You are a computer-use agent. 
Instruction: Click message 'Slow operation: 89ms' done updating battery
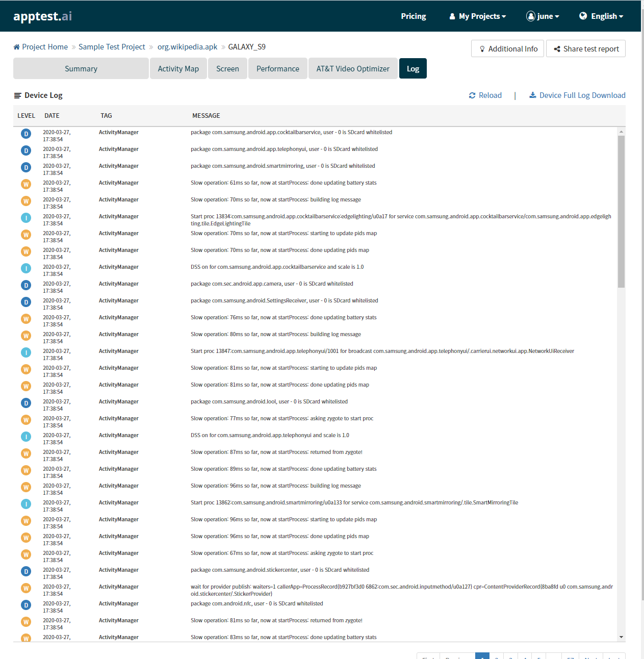[x=284, y=469]
